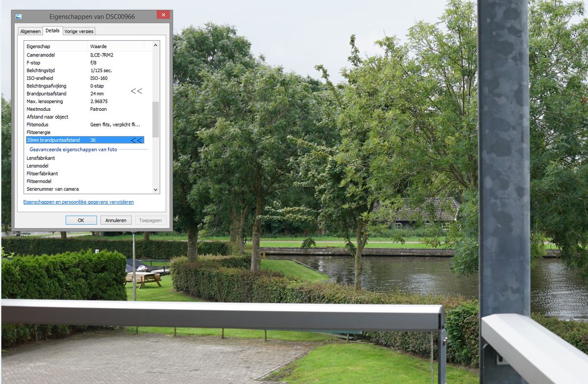Open the Vorige versies tab

coord(79,31)
